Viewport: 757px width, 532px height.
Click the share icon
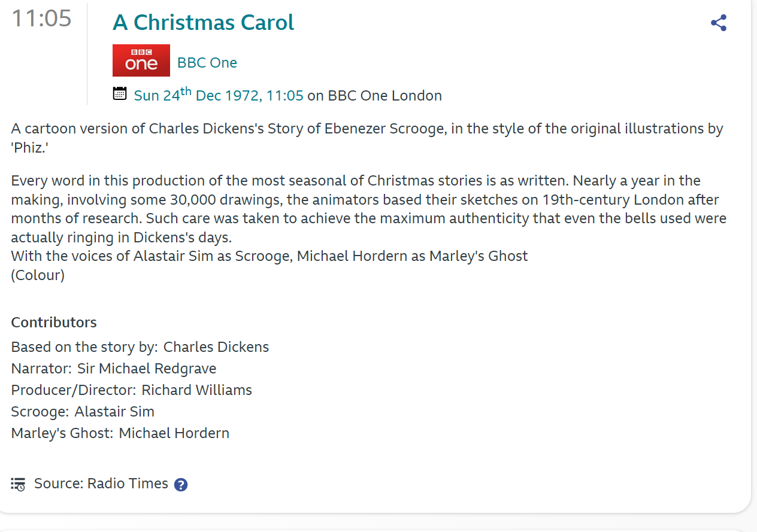click(718, 23)
